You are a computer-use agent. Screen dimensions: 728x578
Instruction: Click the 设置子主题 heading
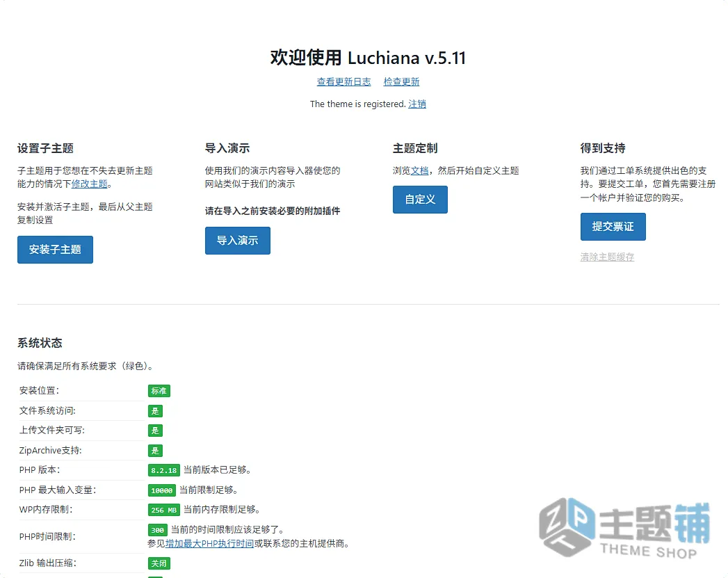pos(45,148)
